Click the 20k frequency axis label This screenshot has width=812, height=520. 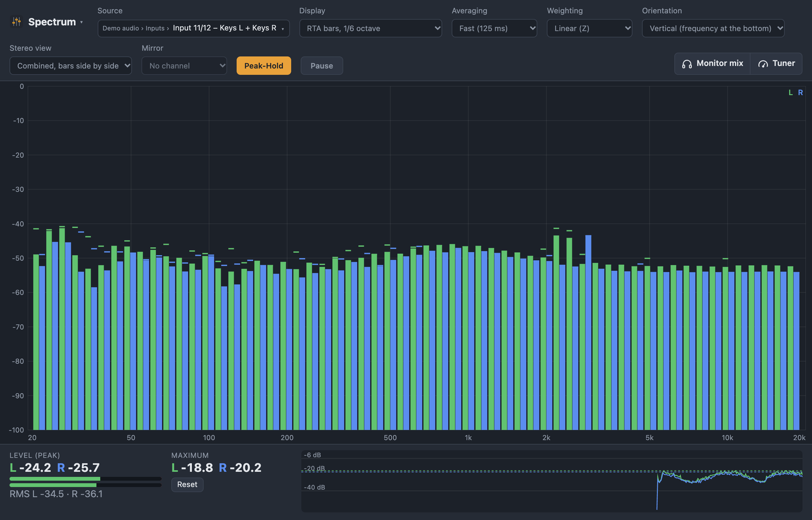799,438
